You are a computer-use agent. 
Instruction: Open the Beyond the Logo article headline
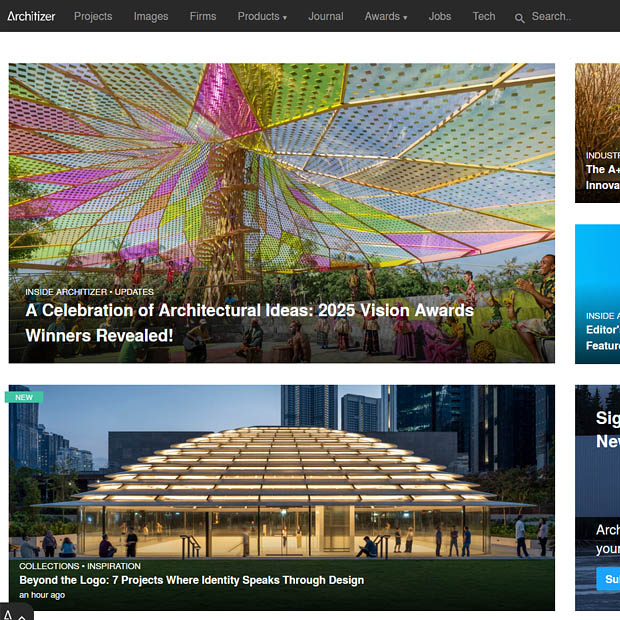pyautogui.click(x=191, y=580)
